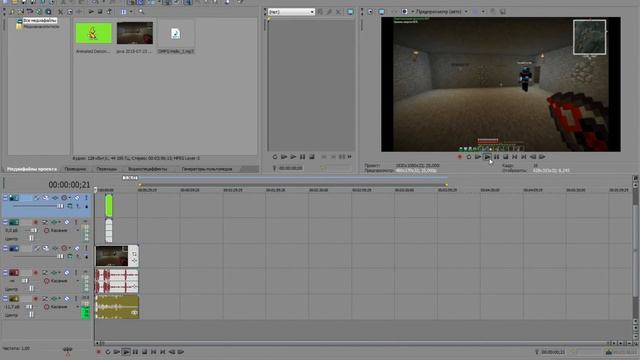Switch to Медиафайлы проекта tab
The height and width of the screenshot is (360, 640).
32,169
